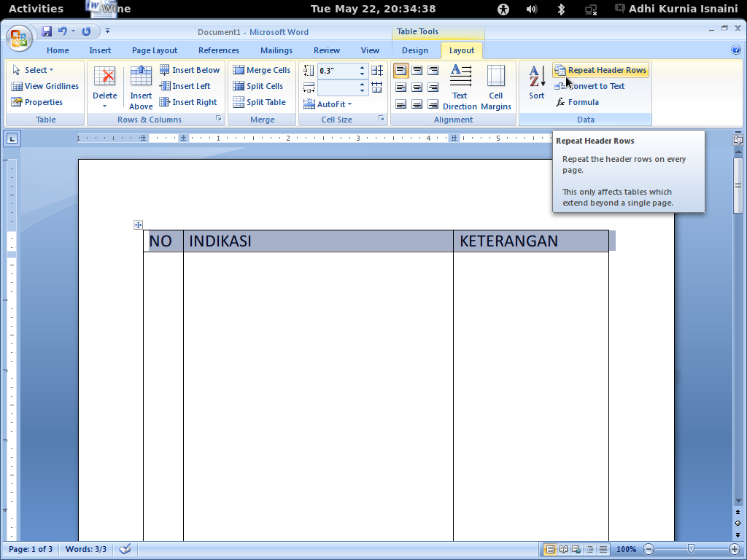Sort the table data
This screenshot has height=560, width=747.
pyautogui.click(x=536, y=82)
